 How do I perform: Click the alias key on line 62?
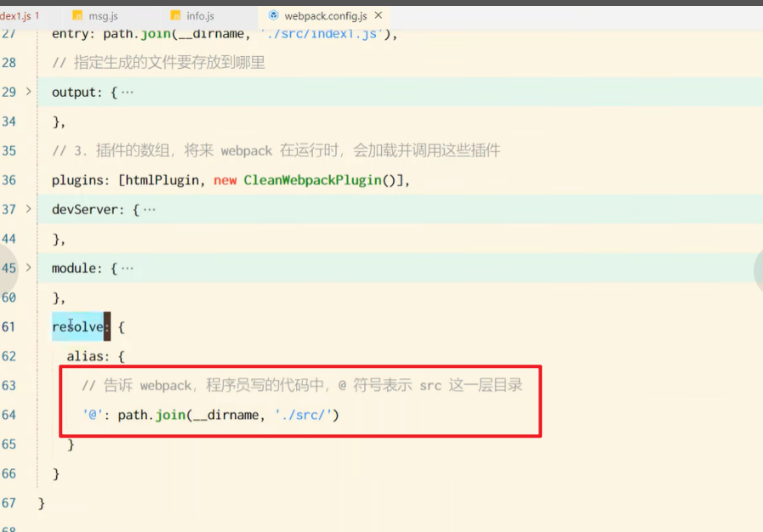point(85,356)
